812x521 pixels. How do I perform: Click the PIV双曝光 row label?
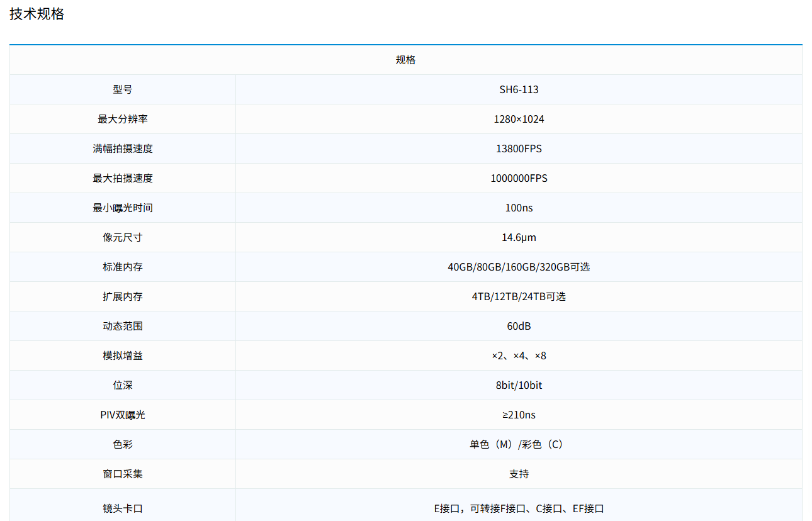123,415
